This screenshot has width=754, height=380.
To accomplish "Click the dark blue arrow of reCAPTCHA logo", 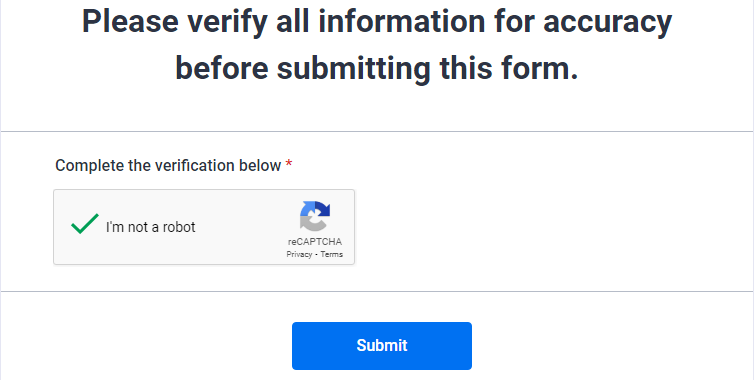I will click(x=321, y=208).
